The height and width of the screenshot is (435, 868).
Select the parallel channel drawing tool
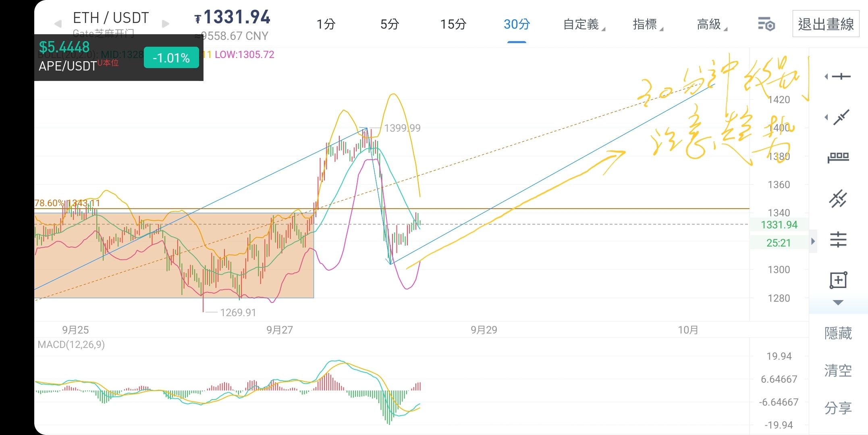tap(838, 199)
